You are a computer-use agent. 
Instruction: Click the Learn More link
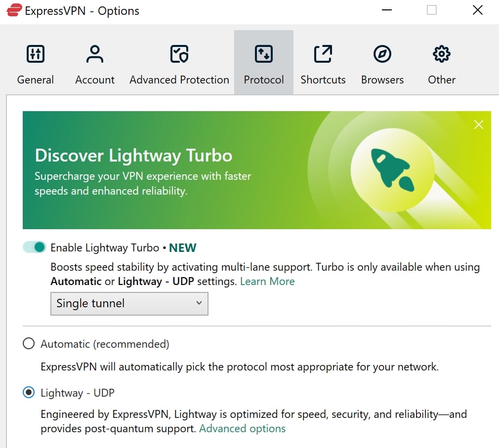coord(267,281)
